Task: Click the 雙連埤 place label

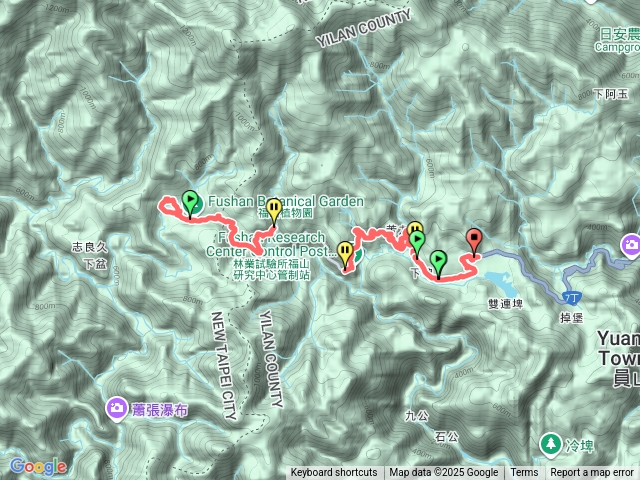Action: point(505,304)
